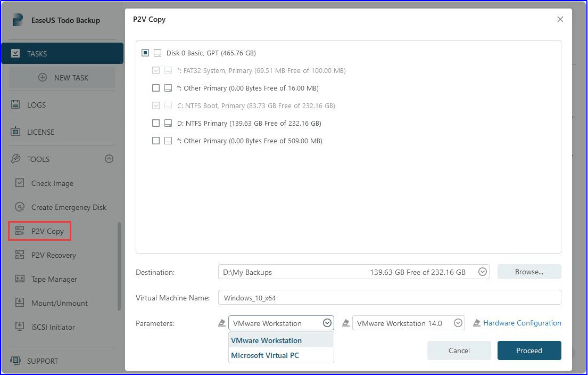Click the FAT32 System partition checkbox
This screenshot has width=588, height=375.
pyautogui.click(x=155, y=70)
